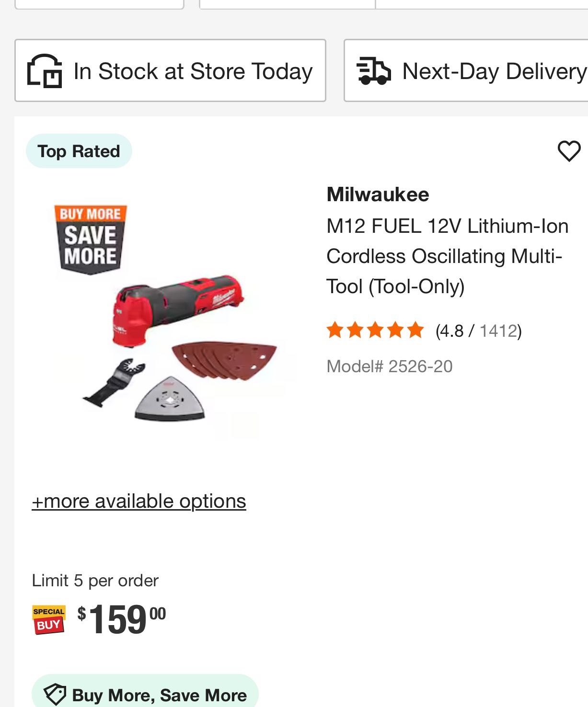Save product with the heart icon
The width and height of the screenshot is (588, 707).
pos(569,151)
